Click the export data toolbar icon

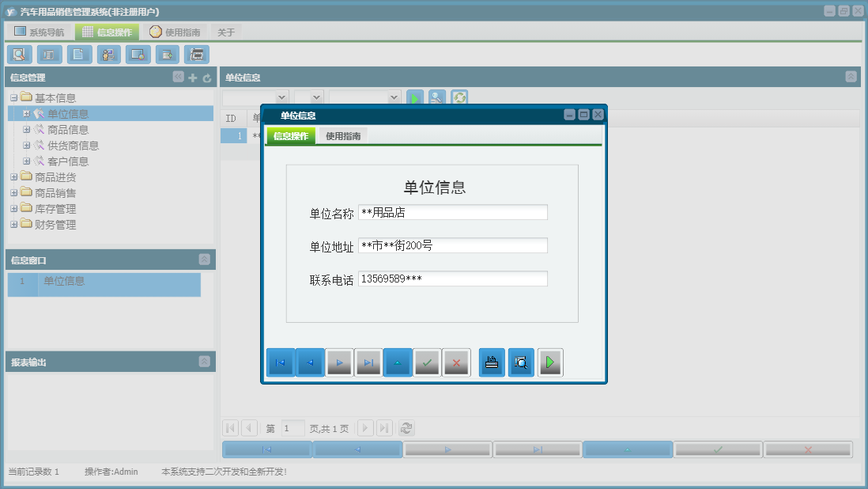pyautogui.click(x=167, y=54)
